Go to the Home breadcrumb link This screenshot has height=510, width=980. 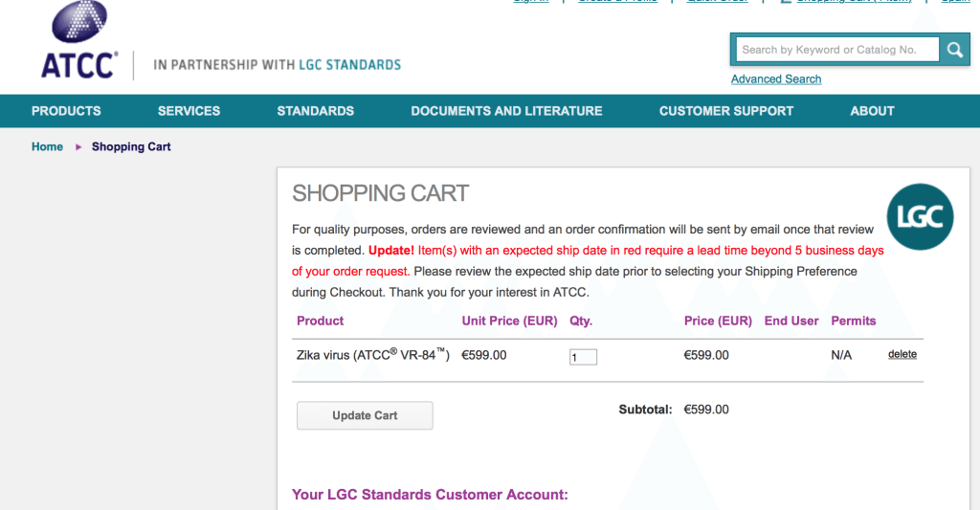(48, 146)
